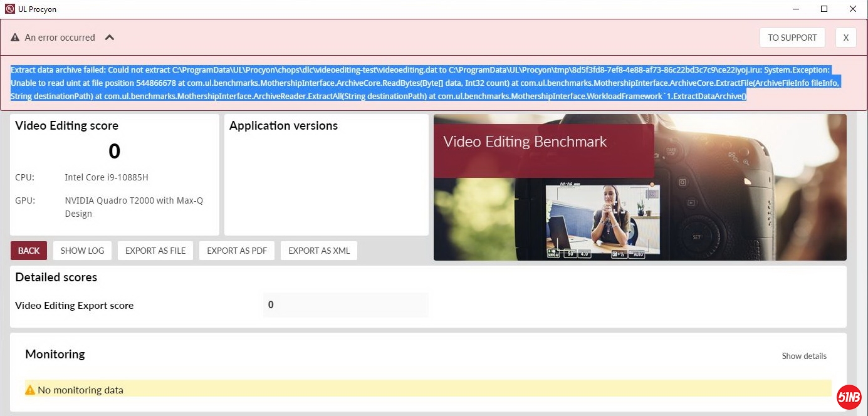The image size is (868, 416).
Task: Click the An error occurred title
Action: [x=60, y=38]
